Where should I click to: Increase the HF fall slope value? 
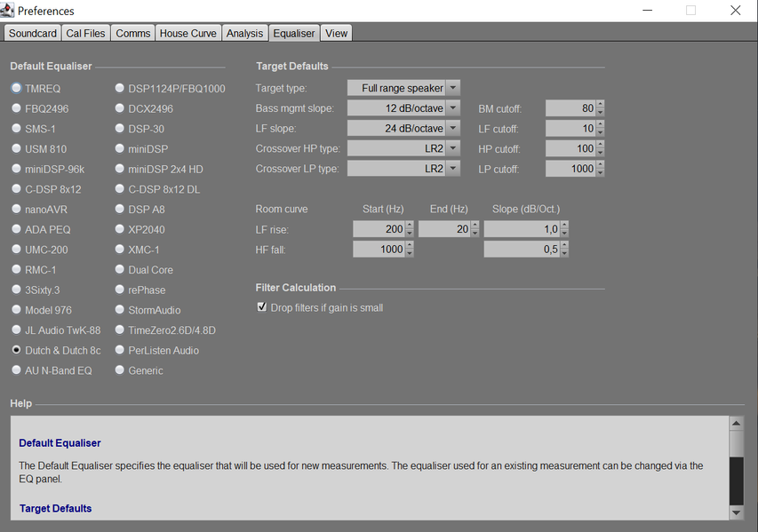564,245
